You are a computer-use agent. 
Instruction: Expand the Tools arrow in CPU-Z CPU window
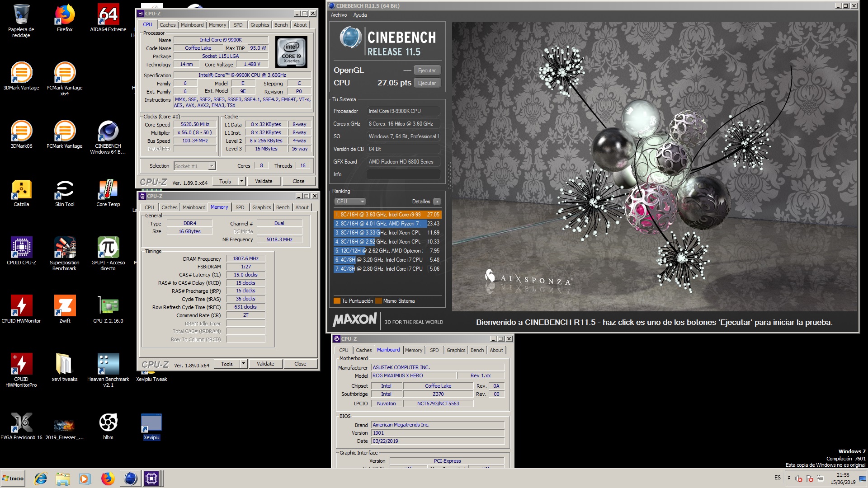[241, 181]
